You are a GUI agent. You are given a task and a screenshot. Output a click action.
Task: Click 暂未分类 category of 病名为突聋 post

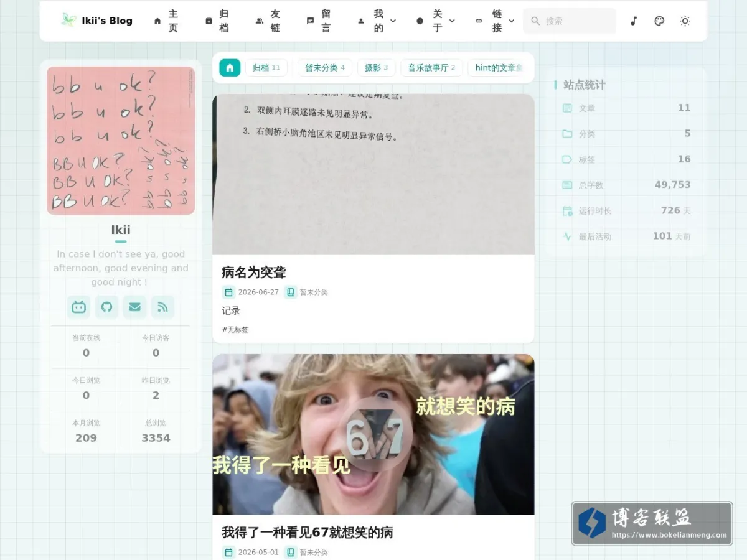coord(314,292)
